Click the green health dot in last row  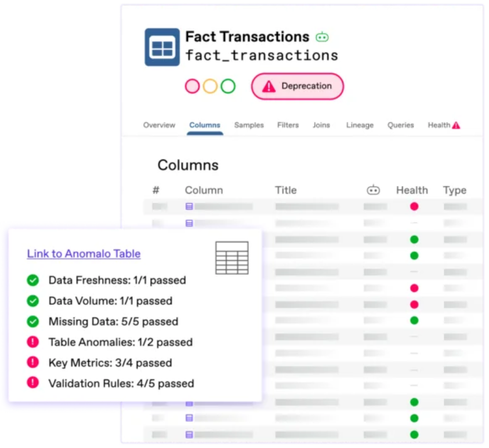click(414, 434)
